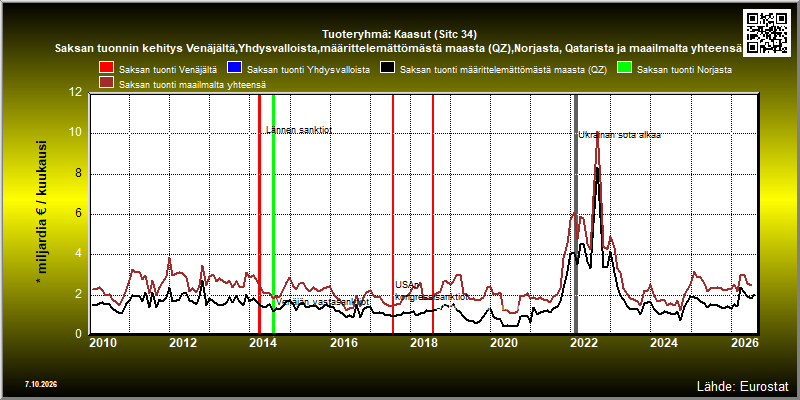Click the Lähde: Eurostat source text
The image size is (800, 400).
[x=742, y=385]
